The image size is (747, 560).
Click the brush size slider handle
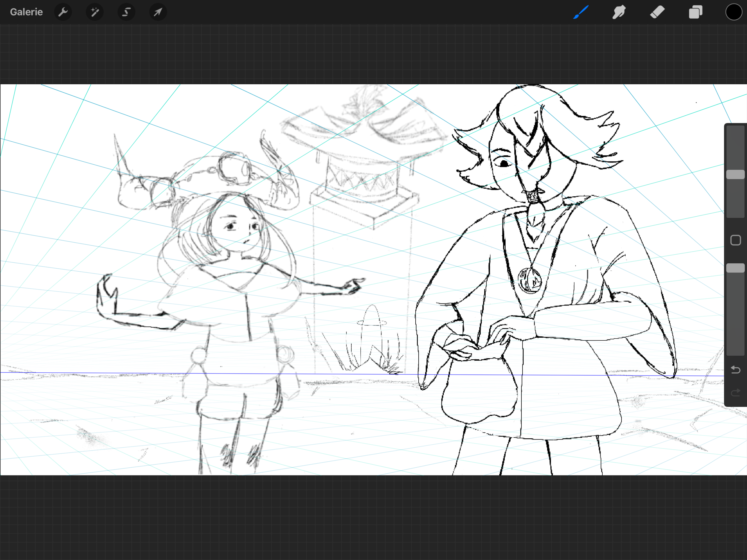coord(735,174)
